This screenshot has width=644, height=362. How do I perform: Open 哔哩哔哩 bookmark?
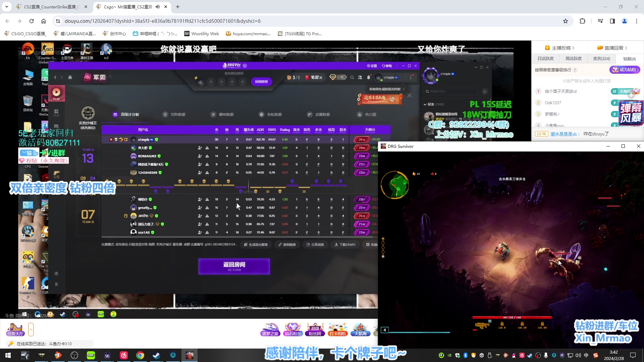point(155,34)
